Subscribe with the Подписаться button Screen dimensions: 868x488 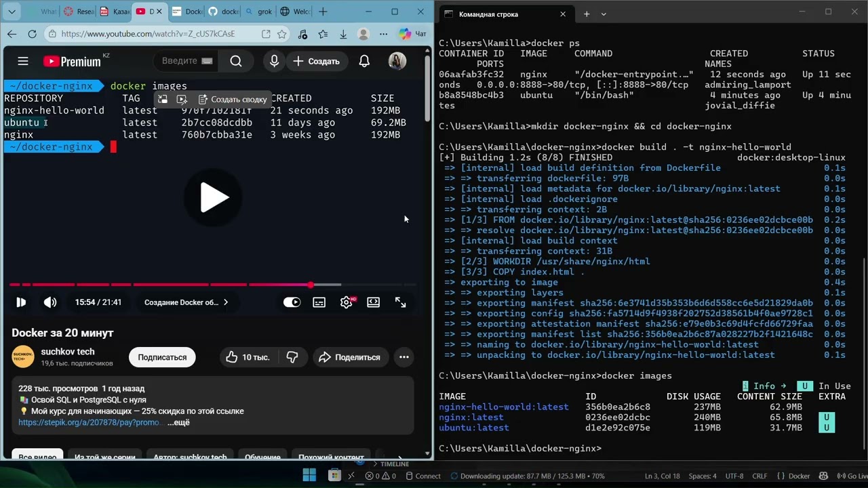tap(162, 357)
